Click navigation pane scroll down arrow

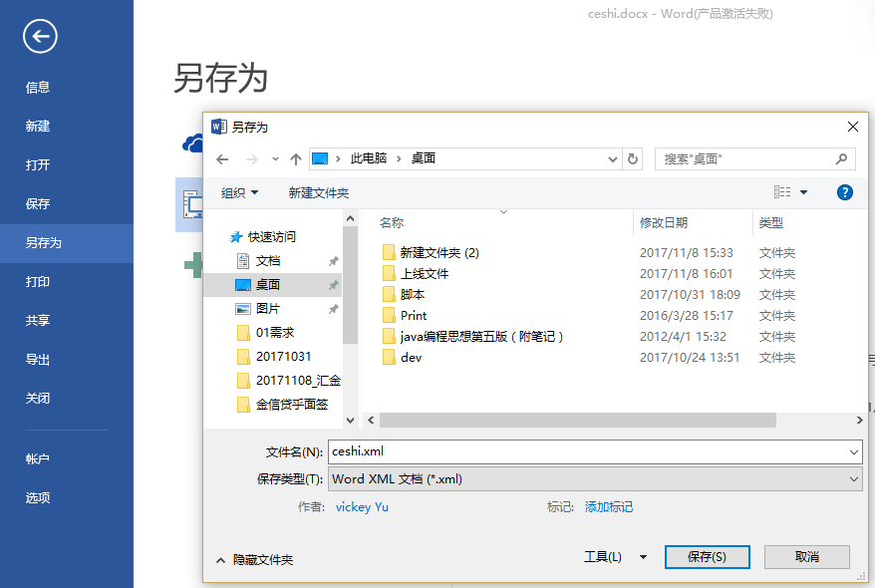point(351,421)
